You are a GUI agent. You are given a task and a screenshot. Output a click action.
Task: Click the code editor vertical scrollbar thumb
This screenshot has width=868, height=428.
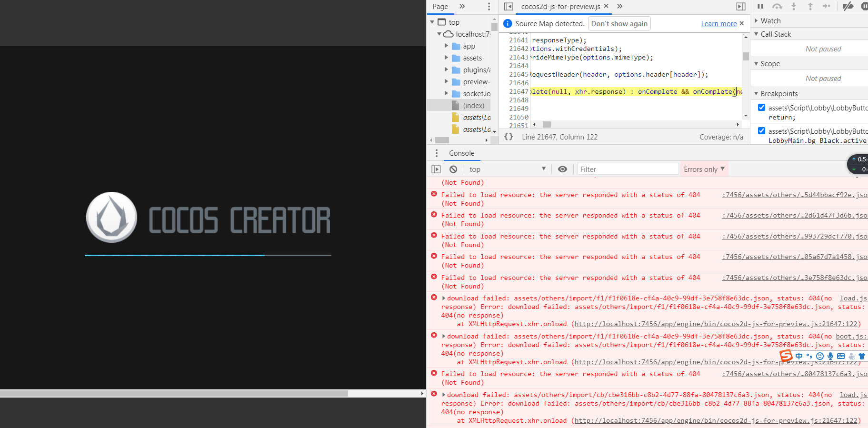click(746, 56)
